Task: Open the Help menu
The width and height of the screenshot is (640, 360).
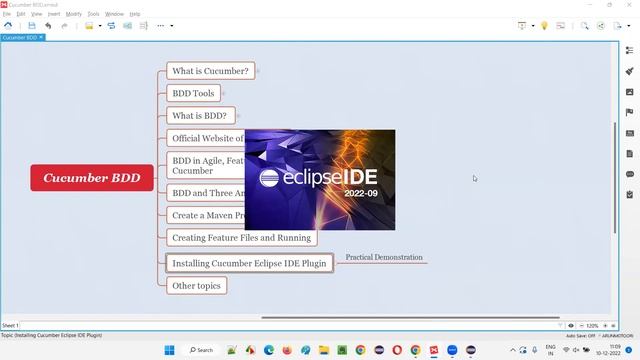Action: click(135, 14)
